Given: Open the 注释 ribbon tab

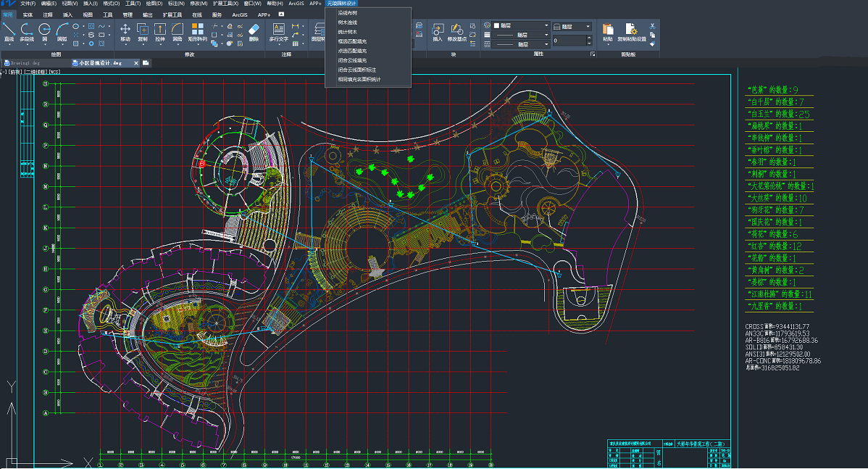Looking at the screenshot, I should click(x=48, y=14).
